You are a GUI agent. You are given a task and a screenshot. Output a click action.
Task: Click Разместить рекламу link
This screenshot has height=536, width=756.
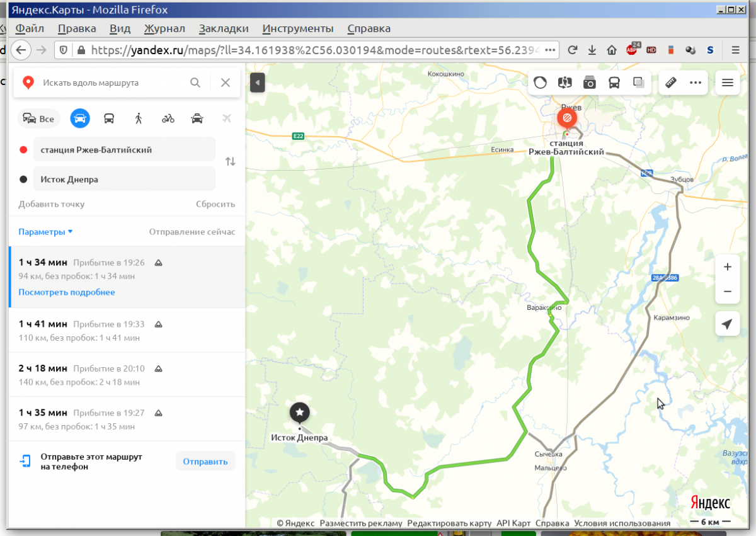coord(360,523)
